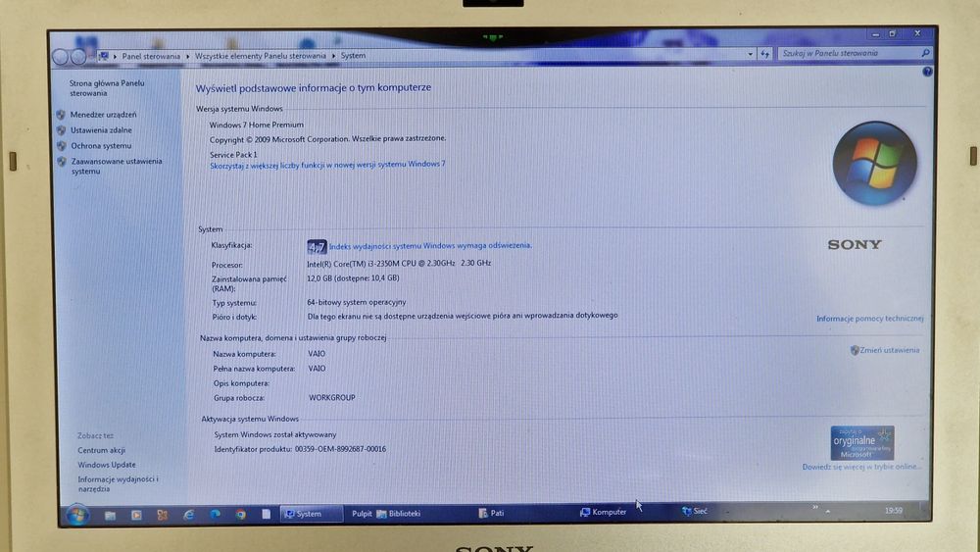
Task: Open the address bar history dropdown
Action: coord(750,54)
